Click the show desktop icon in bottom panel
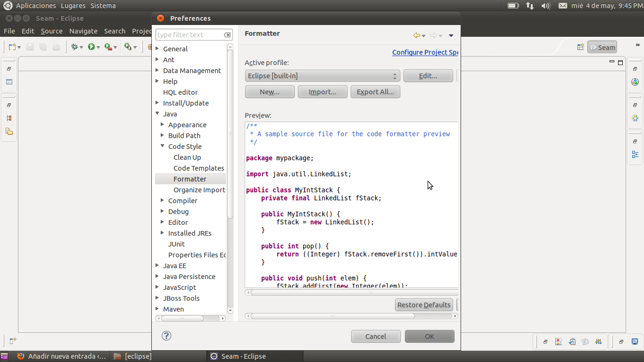 pyautogui.click(x=4, y=356)
